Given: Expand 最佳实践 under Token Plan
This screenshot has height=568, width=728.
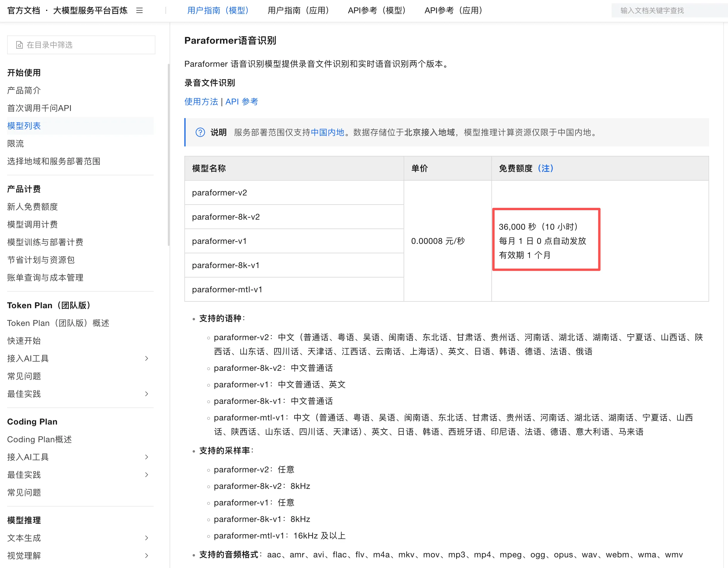Looking at the screenshot, I should (x=146, y=394).
